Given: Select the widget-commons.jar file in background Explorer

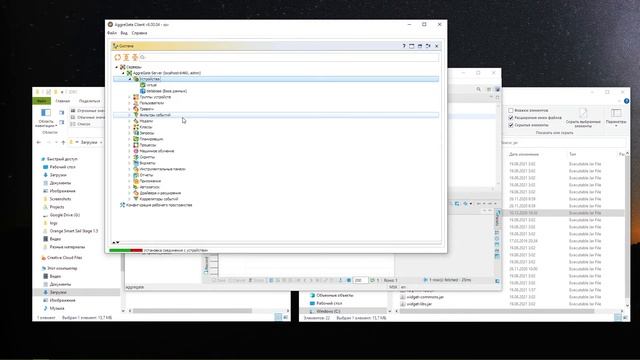Looking at the screenshot, I should pyautogui.click(x=425, y=297).
